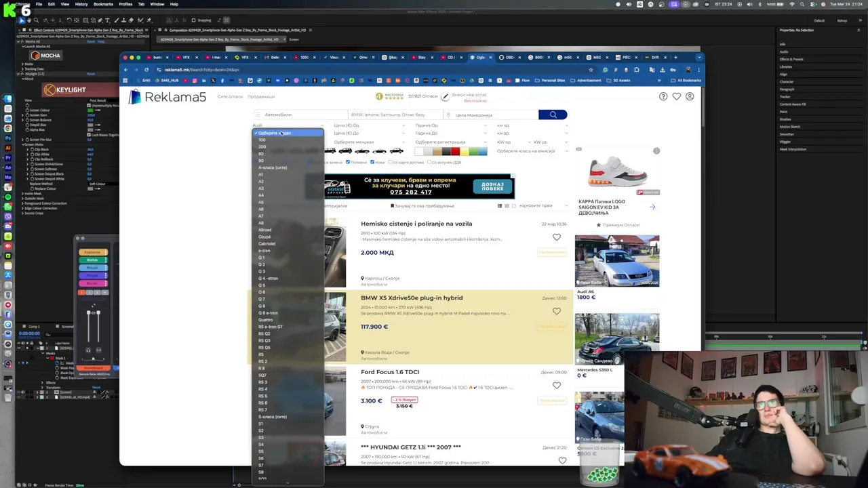Favorite the BMW X5 Xdrive50e listing heart

(557, 311)
